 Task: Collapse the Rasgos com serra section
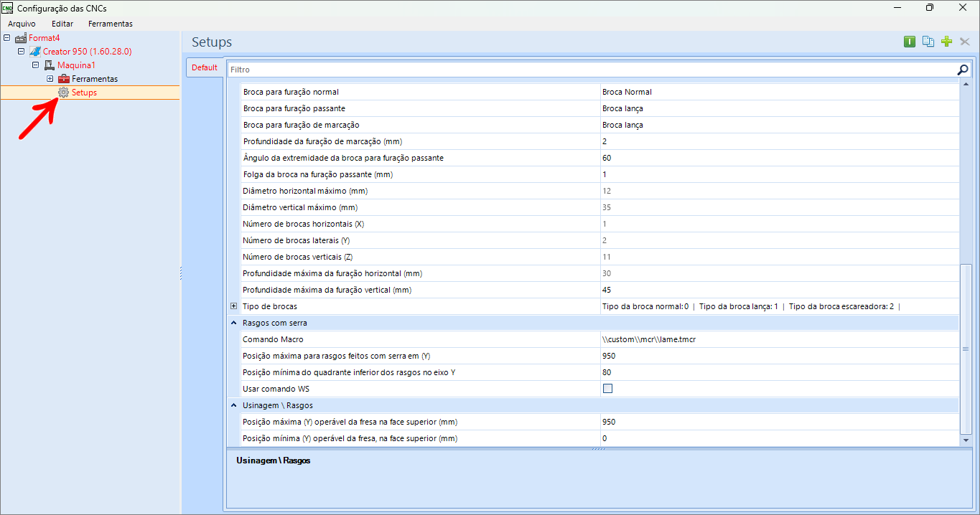234,323
